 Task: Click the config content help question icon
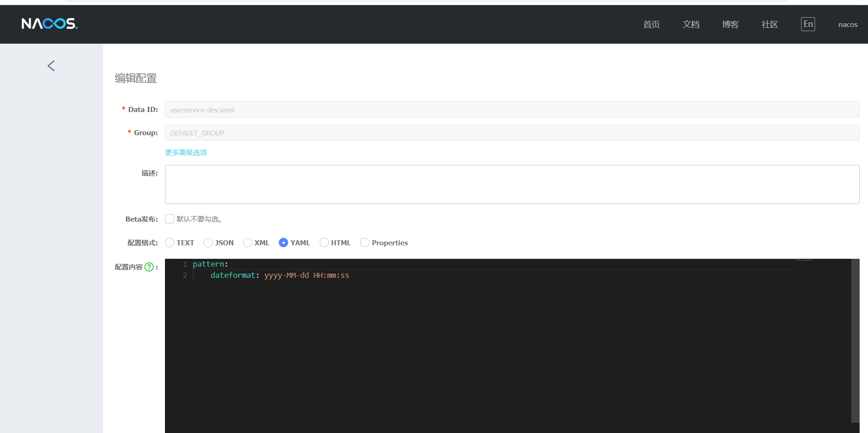pyautogui.click(x=149, y=267)
